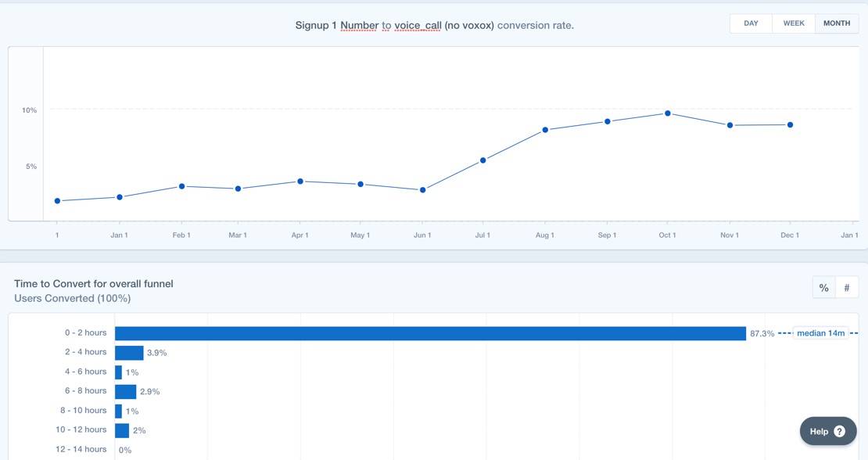Click the median 14m label
This screenshot has width=868, height=460.
point(820,333)
